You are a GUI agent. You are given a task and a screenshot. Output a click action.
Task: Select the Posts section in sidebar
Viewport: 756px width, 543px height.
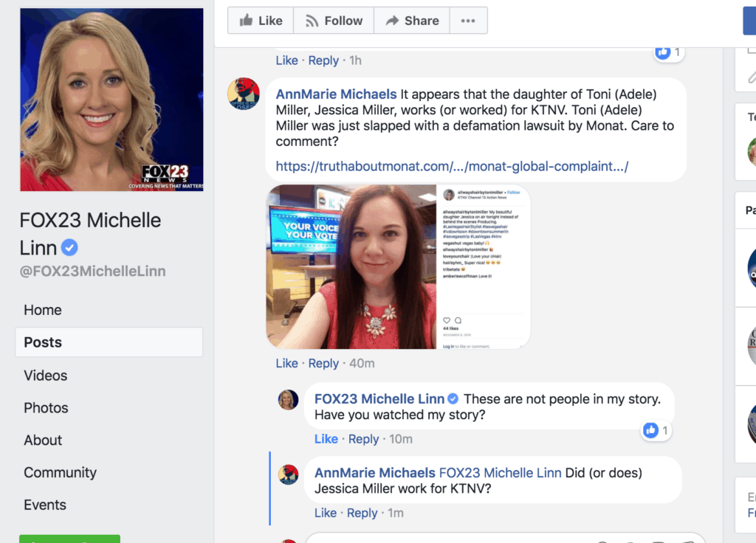43,342
